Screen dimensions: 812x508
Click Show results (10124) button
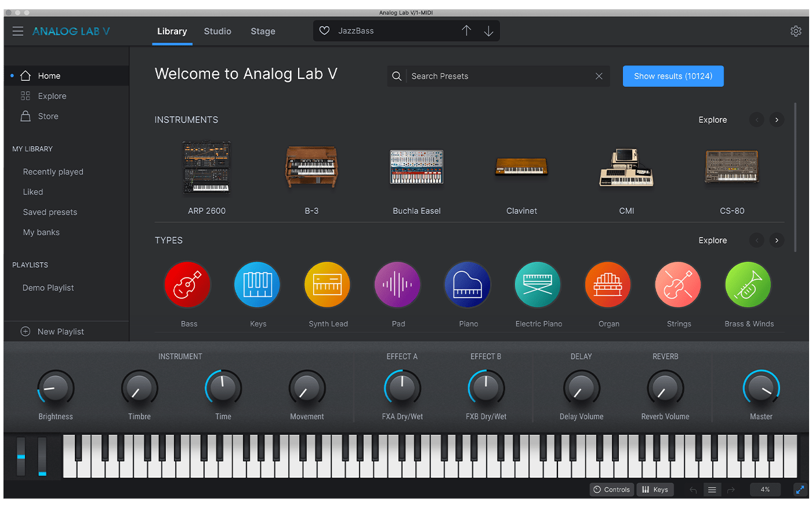(x=673, y=76)
